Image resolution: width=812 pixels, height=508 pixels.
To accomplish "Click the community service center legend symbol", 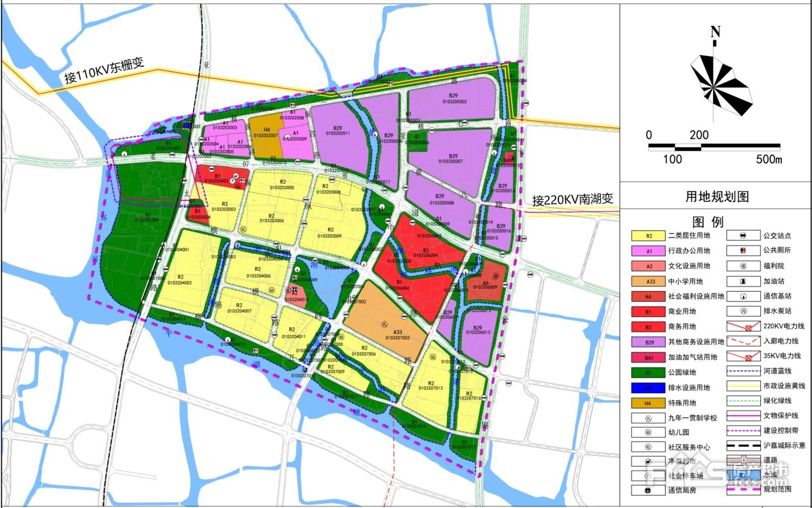I will point(648,447).
